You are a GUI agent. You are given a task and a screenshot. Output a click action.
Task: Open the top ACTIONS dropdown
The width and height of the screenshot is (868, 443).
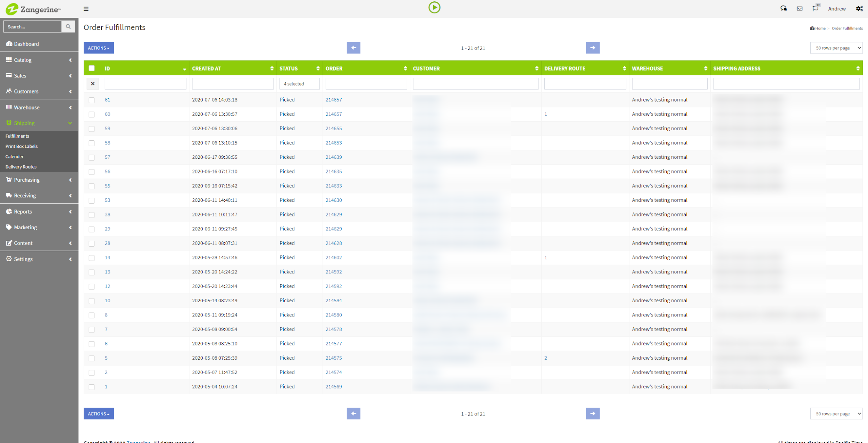(99, 48)
